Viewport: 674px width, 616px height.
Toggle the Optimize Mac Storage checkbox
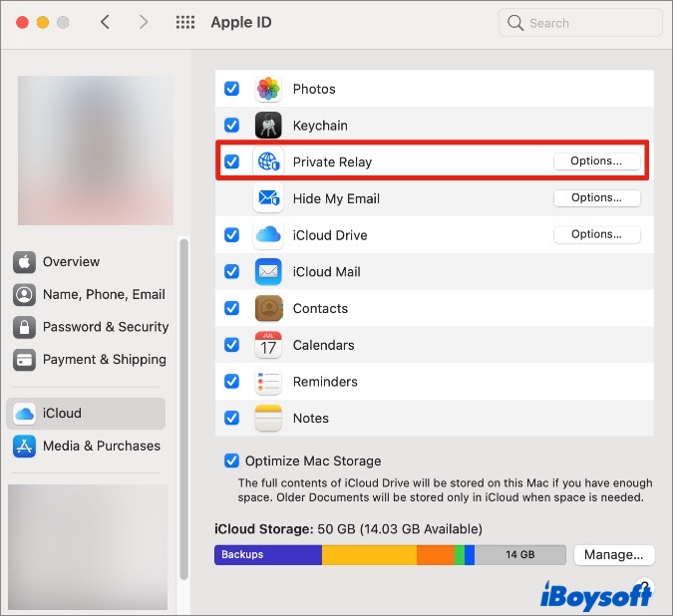[232, 461]
